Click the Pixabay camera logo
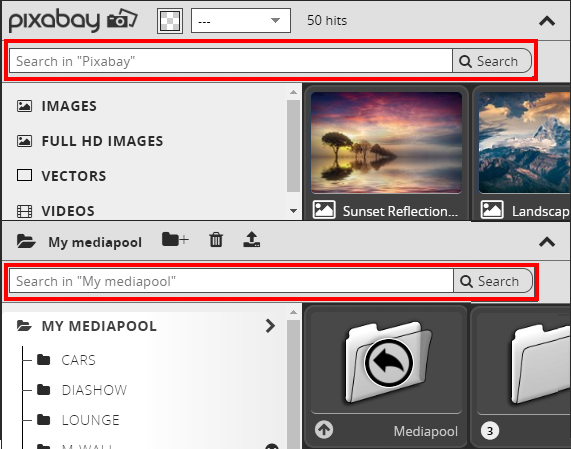This screenshot has height=449, width=571. (73, 20)
